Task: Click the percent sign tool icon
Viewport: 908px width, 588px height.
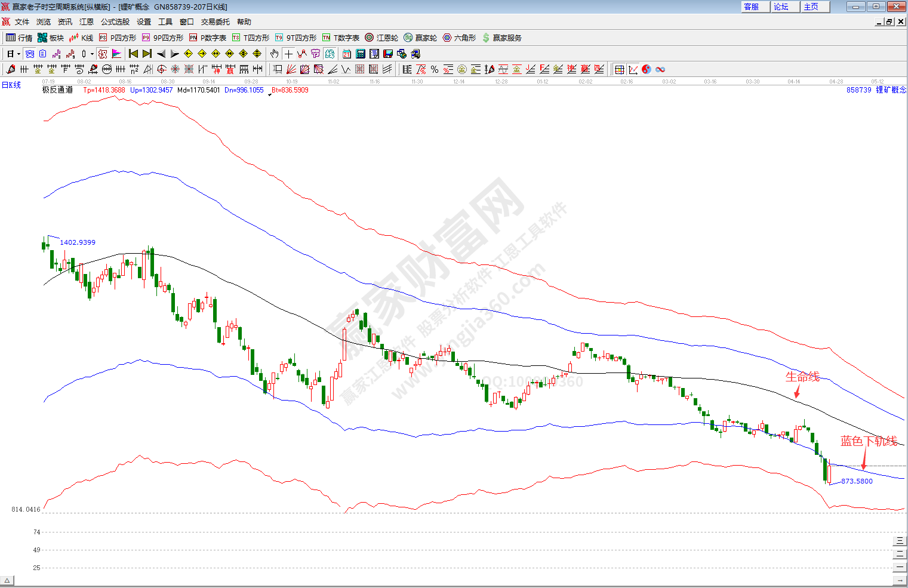Action: point(435,69)
